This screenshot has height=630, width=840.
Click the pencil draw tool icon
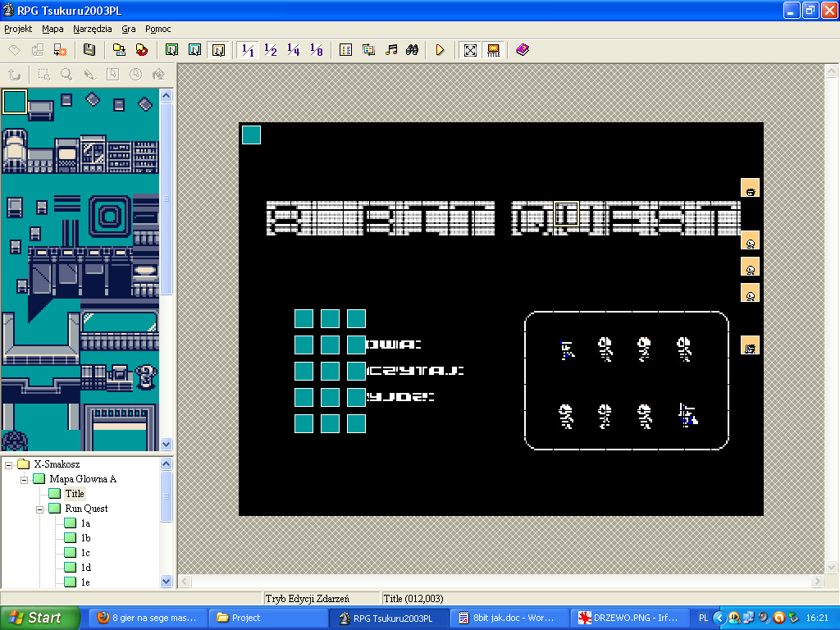(89, 75)
